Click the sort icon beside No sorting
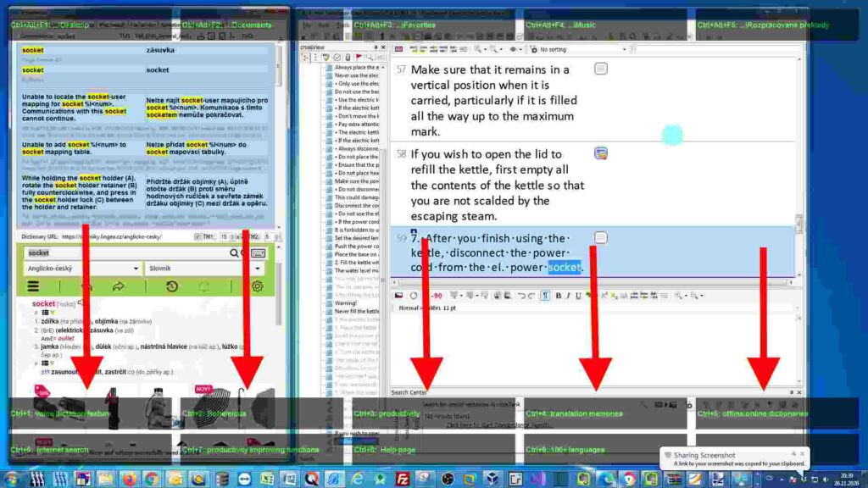The width and height of the screenshot is (868, 488). [x=534, y=50]
